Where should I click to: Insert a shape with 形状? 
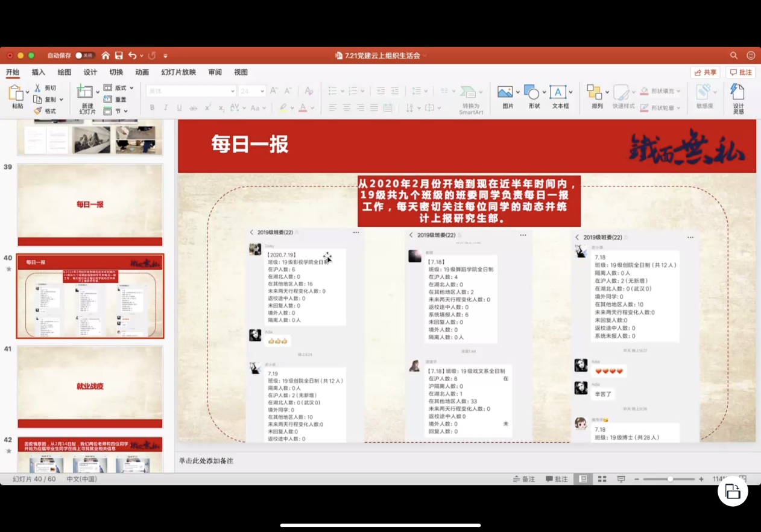point(533,97)
